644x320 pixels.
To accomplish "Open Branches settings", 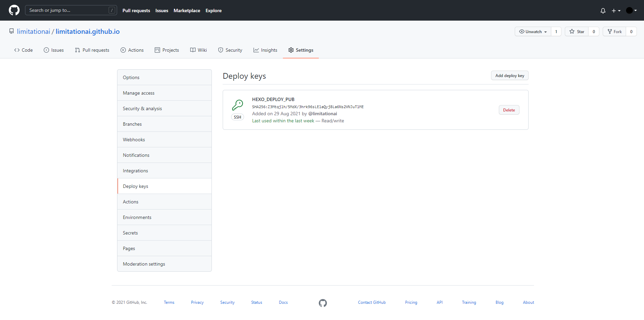I will point(164,124).
